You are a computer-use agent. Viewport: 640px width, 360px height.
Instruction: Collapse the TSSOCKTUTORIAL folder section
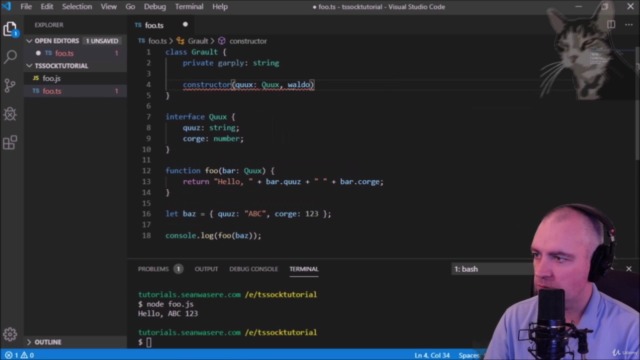(29, 66)
